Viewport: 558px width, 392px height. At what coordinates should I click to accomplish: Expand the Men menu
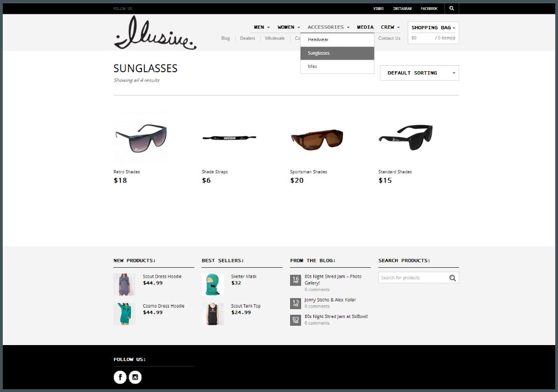[x=261, y=27]
